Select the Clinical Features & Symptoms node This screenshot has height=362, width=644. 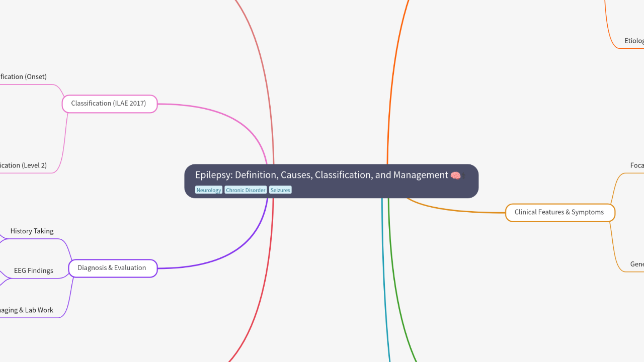coord(559,212)
